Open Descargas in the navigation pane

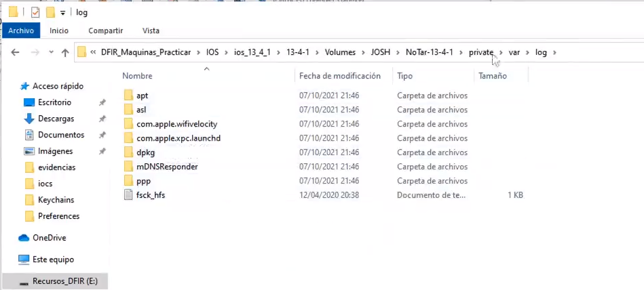(x=56, y=119)
